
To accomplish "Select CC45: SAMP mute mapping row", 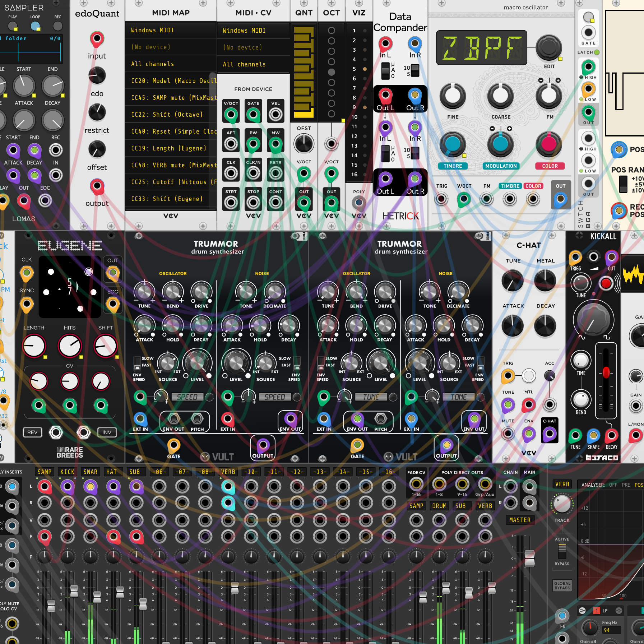I will point(171,98).
